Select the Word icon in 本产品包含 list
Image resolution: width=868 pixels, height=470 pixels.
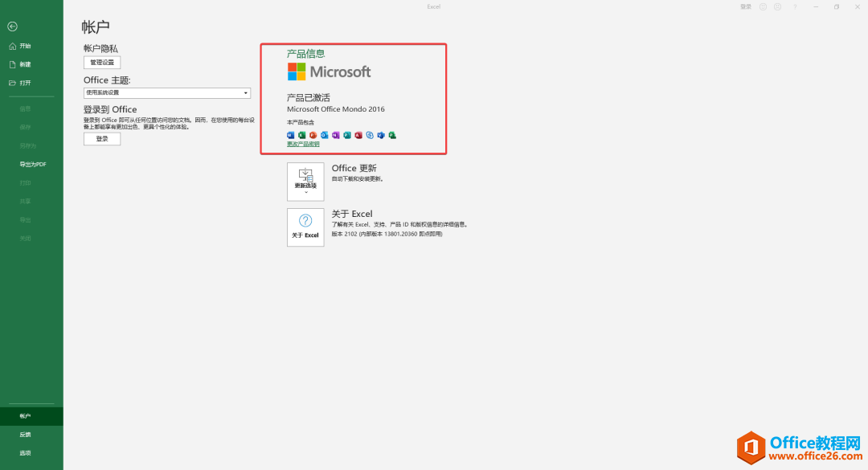pos(290,135)
